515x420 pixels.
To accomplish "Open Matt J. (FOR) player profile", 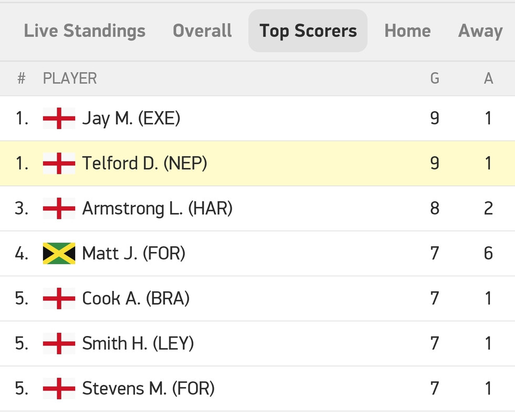I will [133, 253].
